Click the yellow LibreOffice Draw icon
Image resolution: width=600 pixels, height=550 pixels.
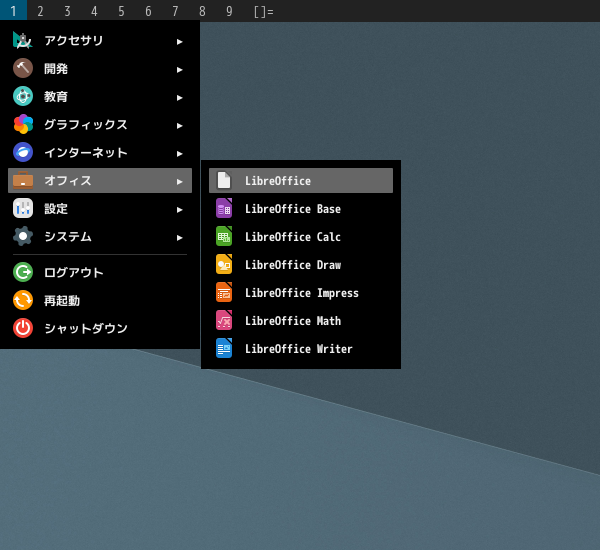point(224,265)
